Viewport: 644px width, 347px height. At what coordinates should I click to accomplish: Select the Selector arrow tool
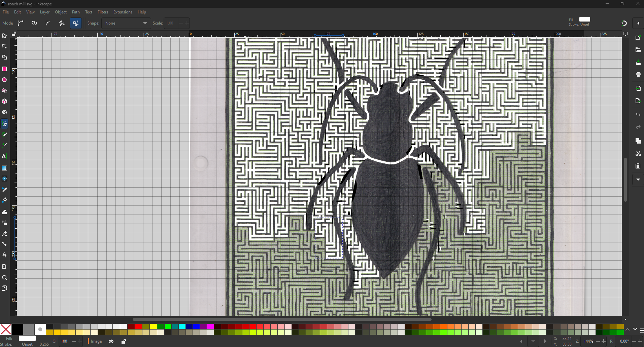(4, 36)
